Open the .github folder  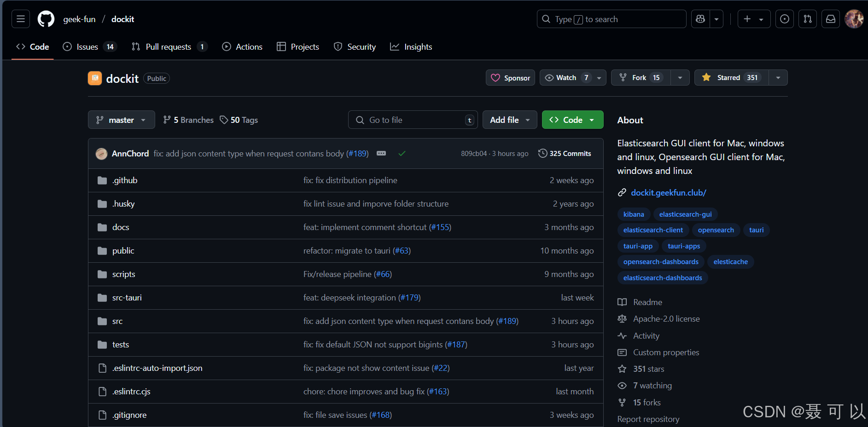125,180
